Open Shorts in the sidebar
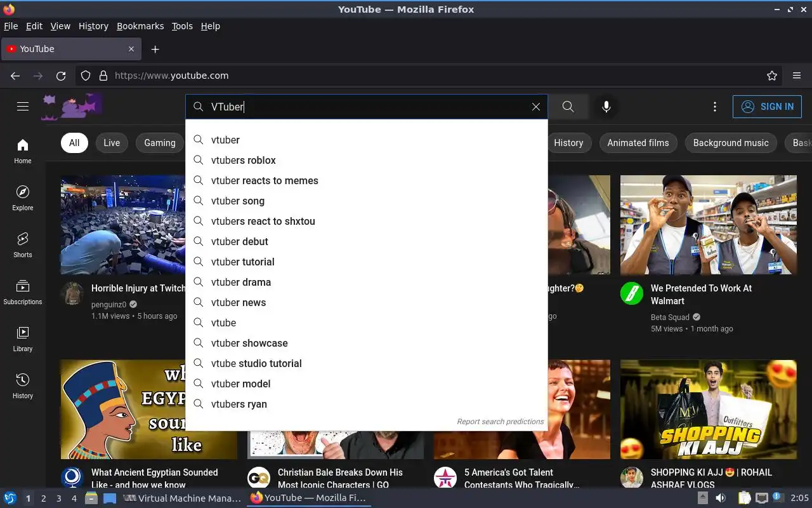Viewport: 812px width, 508px height. click(23, 245)
